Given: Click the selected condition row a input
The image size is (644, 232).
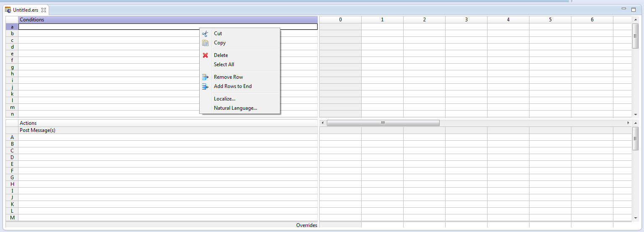Looking at the screenshot, I should tap(168, 26).
